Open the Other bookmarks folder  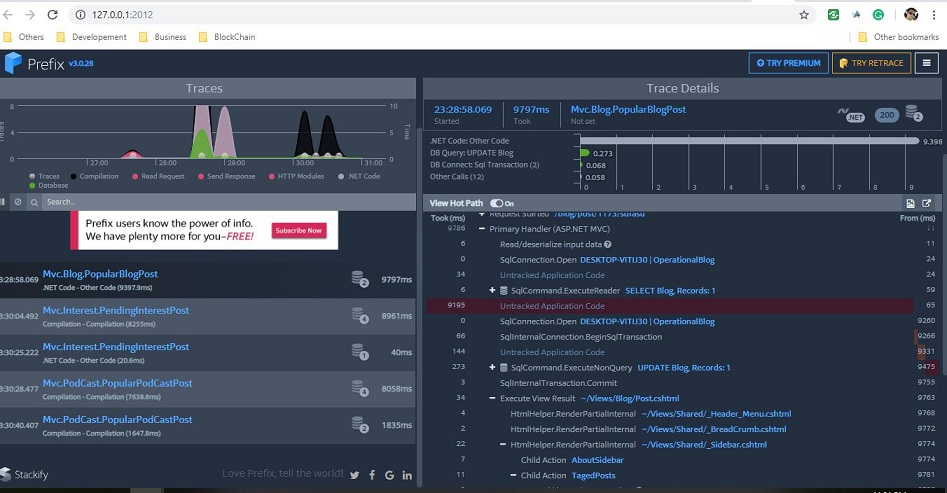tap(899, 37)
